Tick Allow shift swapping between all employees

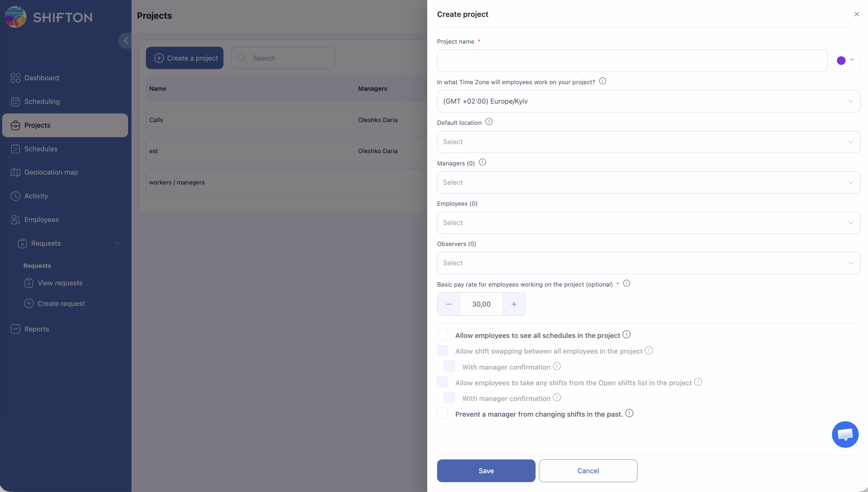[442, 351]
